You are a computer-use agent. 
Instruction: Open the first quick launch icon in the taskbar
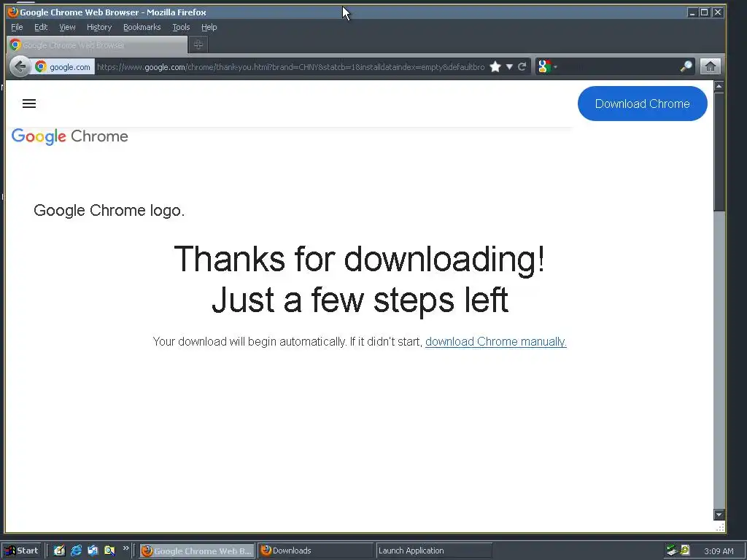[x=59, y=551]
